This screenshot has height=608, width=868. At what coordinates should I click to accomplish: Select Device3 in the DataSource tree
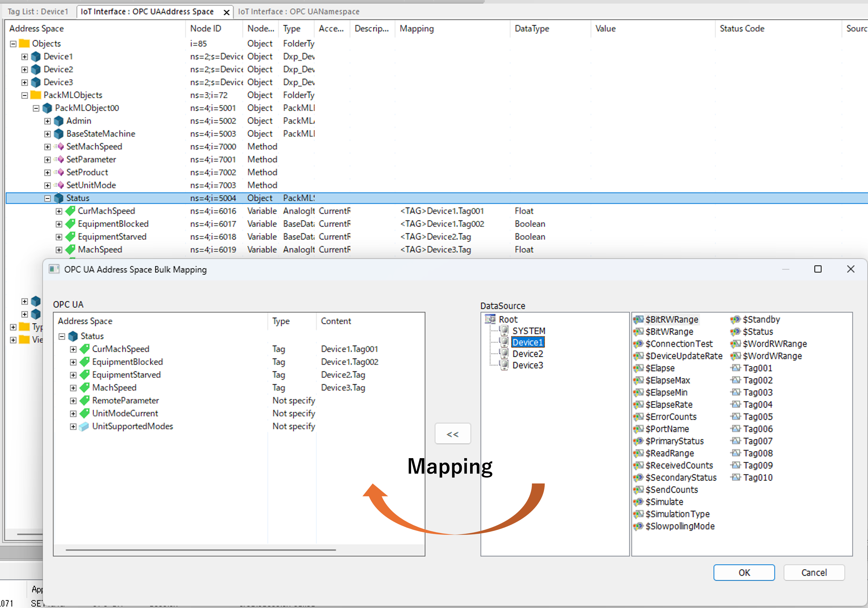tap(527, 365)
